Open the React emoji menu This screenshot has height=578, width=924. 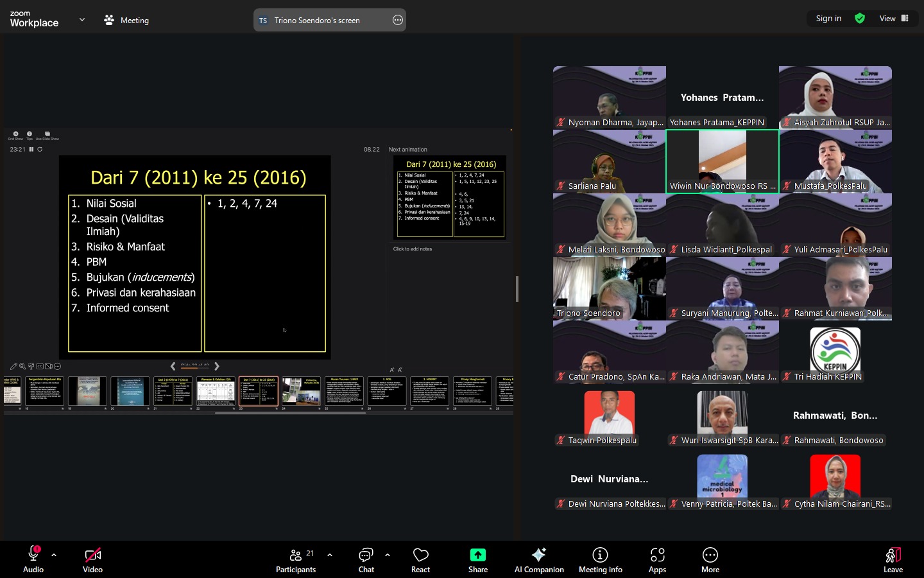point(420,559)
